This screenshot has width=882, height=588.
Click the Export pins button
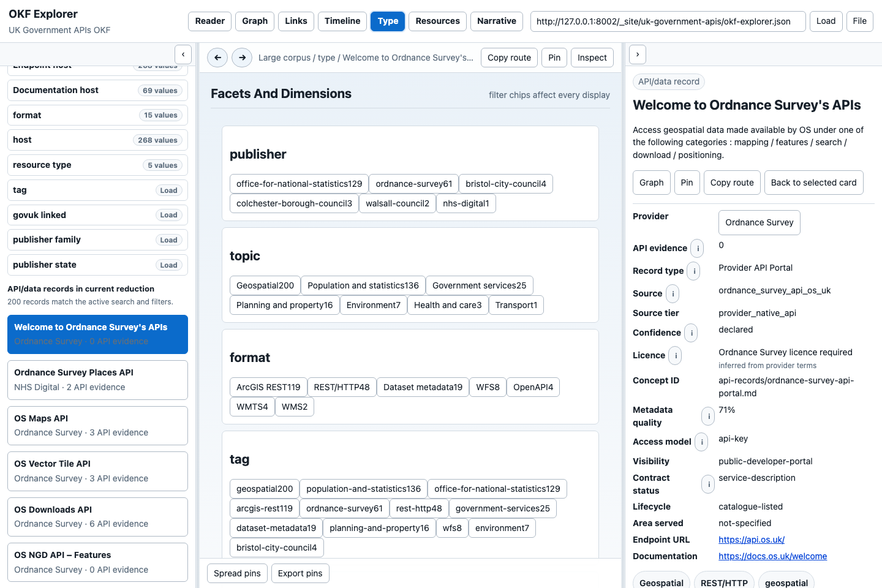click(300, 573)
